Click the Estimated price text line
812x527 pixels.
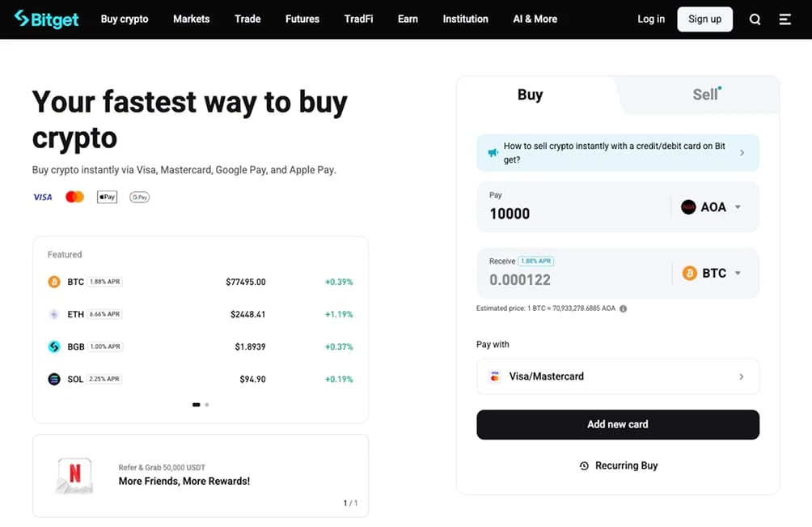(546, 308)
